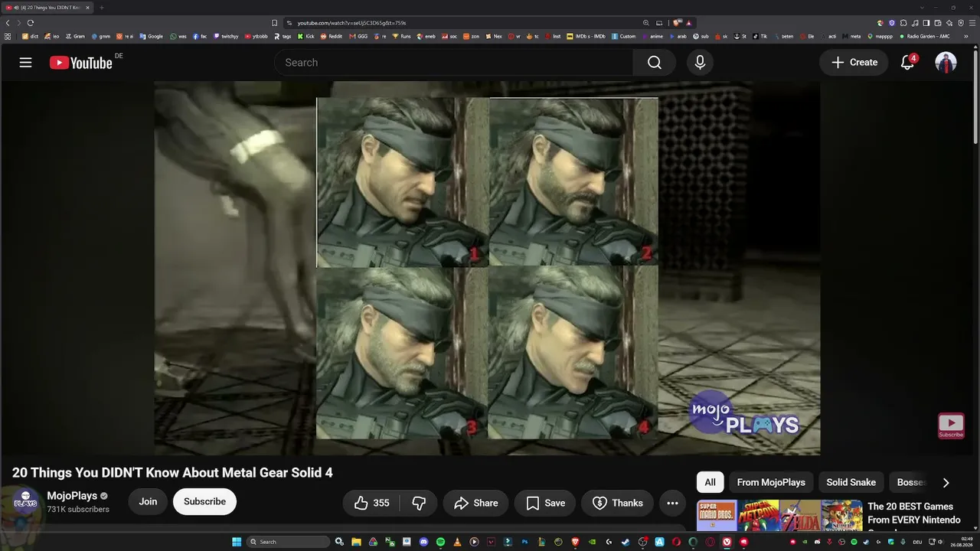Viewport: 980px width, 551px height.
Task: Select the From MojoPlays chip
Action: [x=771, y=482]
